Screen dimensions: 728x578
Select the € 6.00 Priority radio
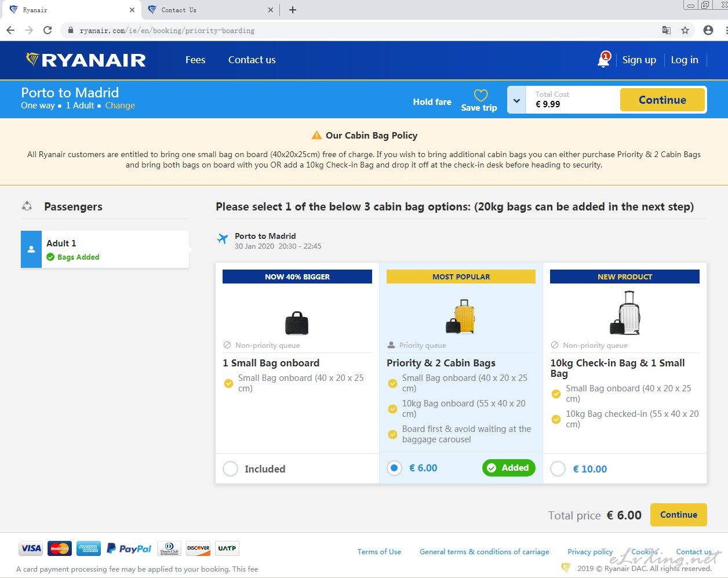point(394,468)
